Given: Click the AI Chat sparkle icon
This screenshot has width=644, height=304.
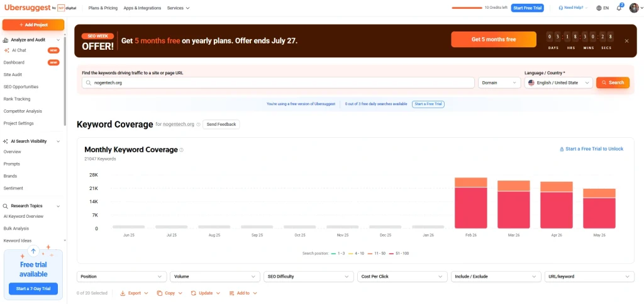Looking at the screenshot, I should pyautogui.click(x=6, y=50).
